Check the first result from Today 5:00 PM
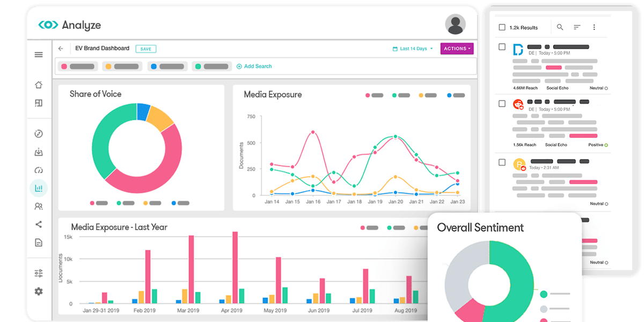 (x=502, y=47)
